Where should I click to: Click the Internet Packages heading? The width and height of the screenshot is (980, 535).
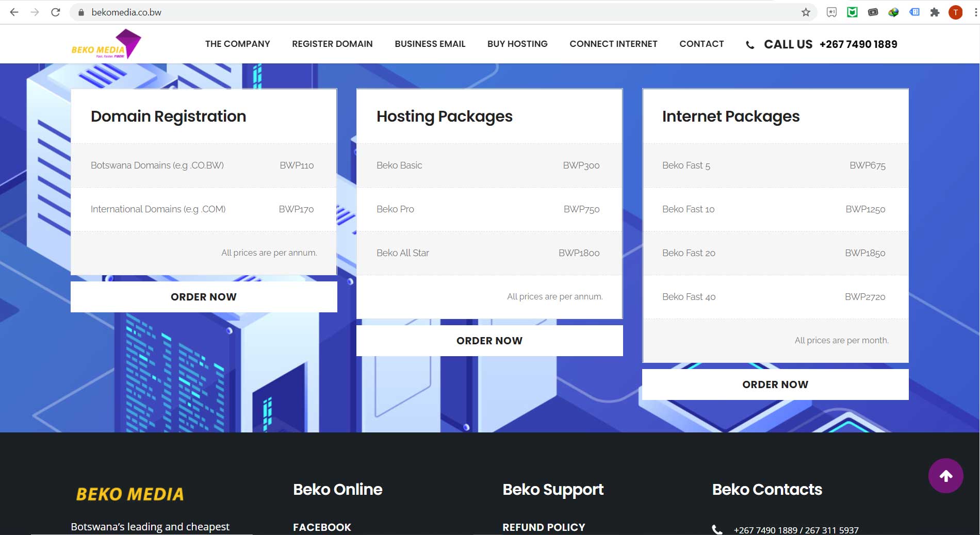[x=731, y=116]
